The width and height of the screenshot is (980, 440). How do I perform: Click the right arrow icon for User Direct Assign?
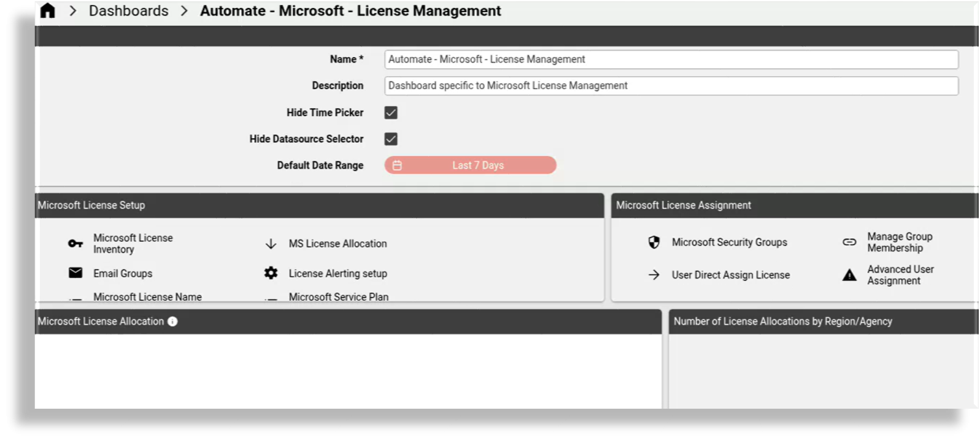(x=654, y=275)
